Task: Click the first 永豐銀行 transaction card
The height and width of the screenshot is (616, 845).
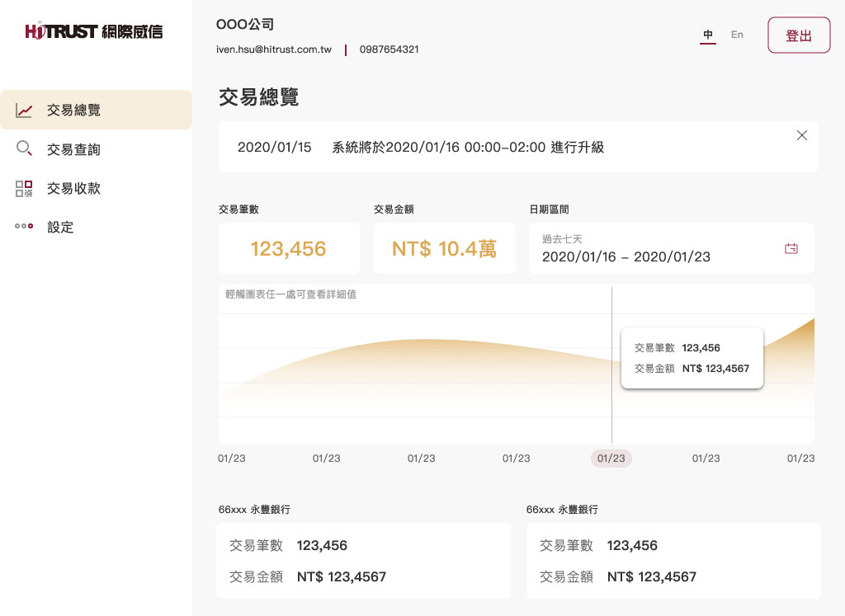Action: [363, 561]
